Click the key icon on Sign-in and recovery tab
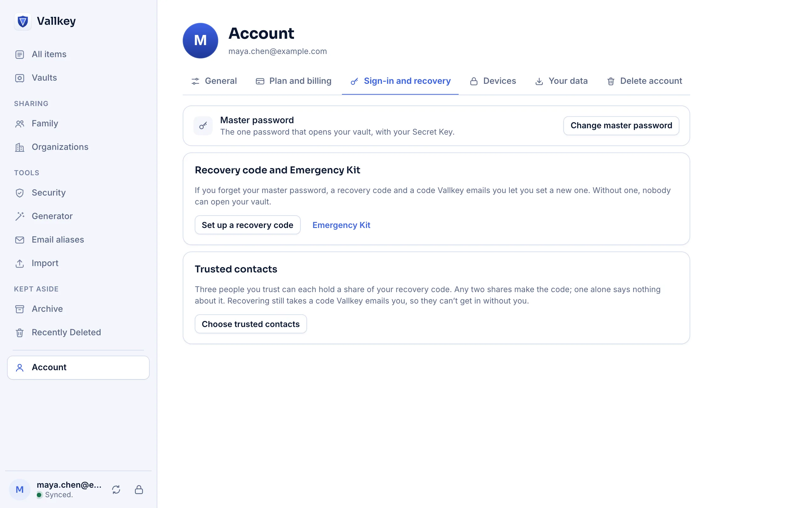This screenshot has height=508, width=812. tap(354, 81)
